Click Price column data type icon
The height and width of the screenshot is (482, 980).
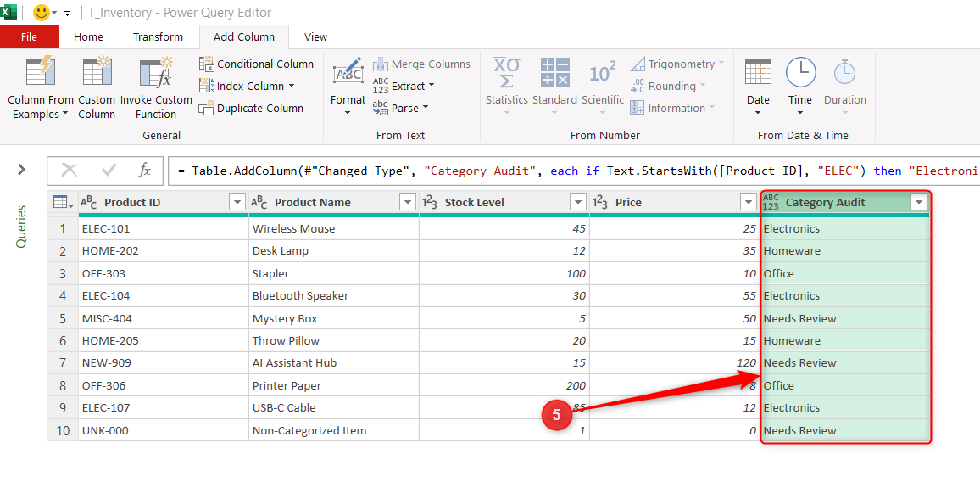(x=600, y=202)
